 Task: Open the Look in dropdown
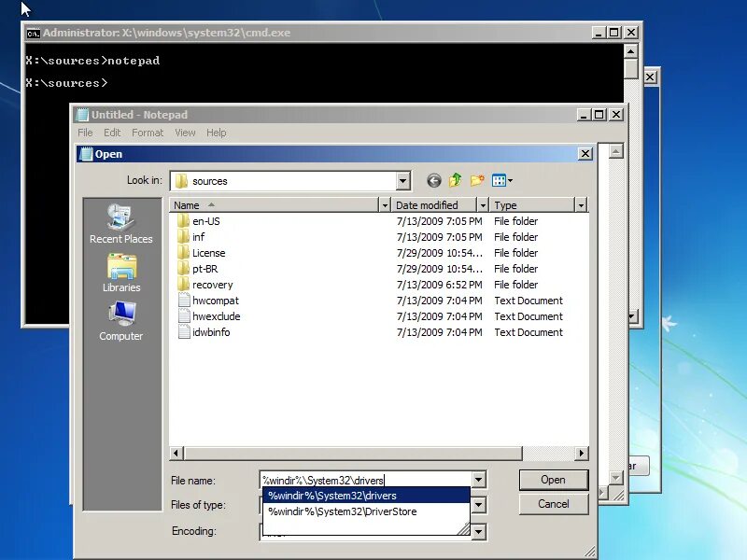pos(402,179)
